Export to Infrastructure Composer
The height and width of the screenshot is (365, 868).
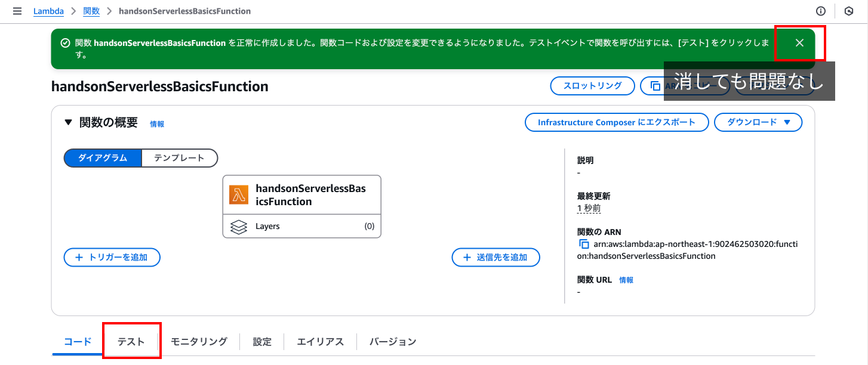[x=617, y=122]
